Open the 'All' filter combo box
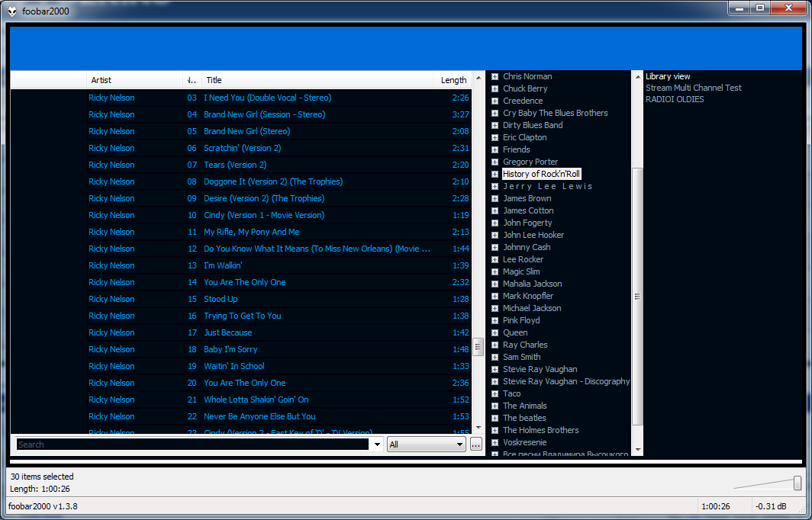 click(426, 445)
